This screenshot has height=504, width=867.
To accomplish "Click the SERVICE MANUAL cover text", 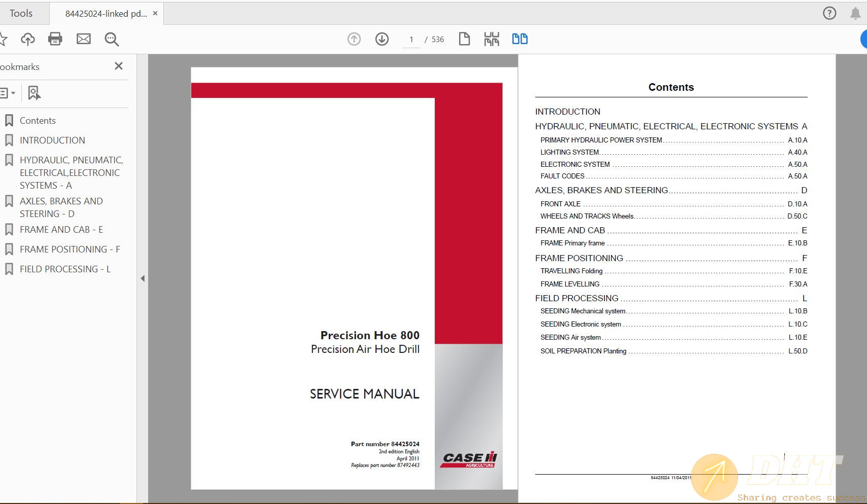I will pos(365,394).
